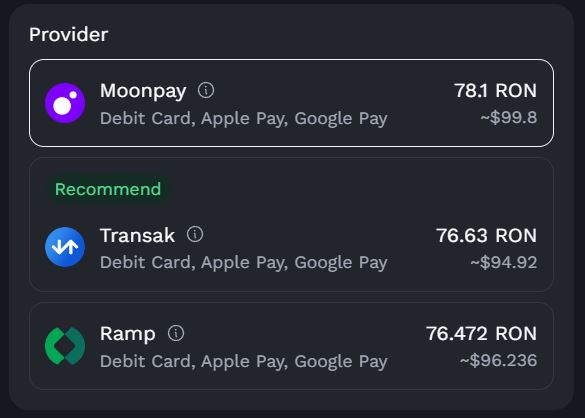Click the Ramp provider name
585x418 pixels.
tap(128, 334)
